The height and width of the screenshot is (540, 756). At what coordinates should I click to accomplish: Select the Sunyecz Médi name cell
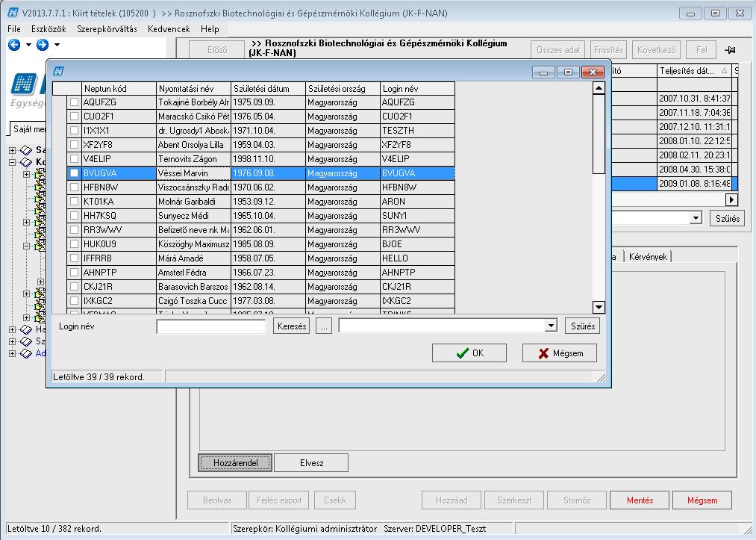click(194, 216)
